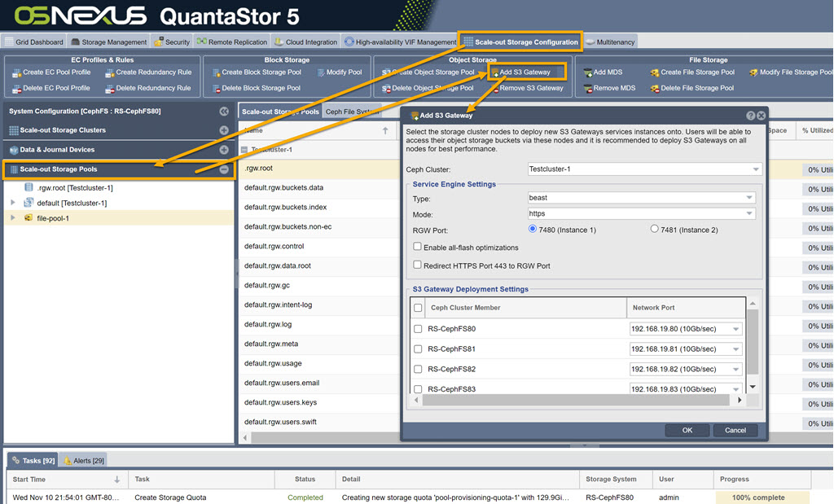Switch to Storage Management tab
Screen dimensions: 834x504
point(109,42)
